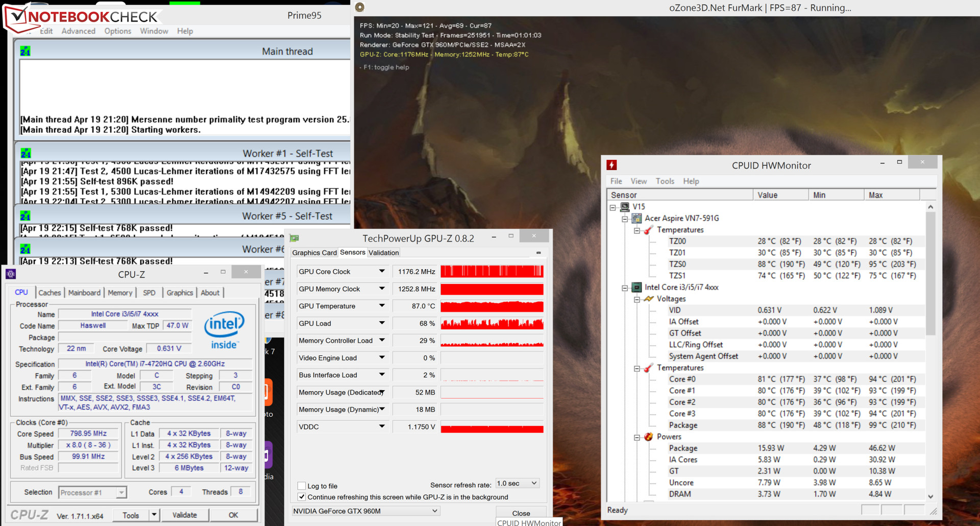Collapse the Powers tree node
This screenshot has height=526, width=980.
[637, 437]
